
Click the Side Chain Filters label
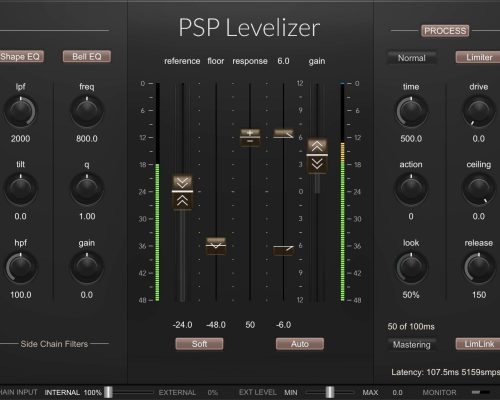click(x=54, y=344)
